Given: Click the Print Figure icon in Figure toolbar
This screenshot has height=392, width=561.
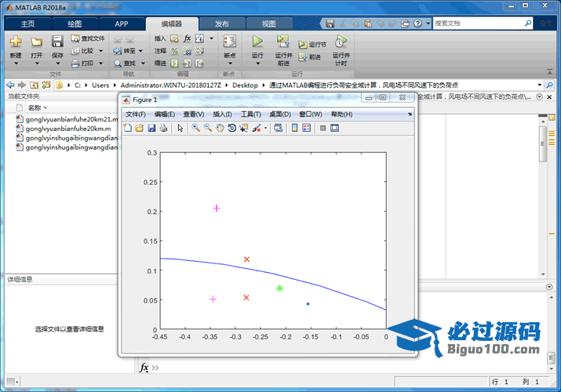Looking at the screenshot, I should coord(163,128).
